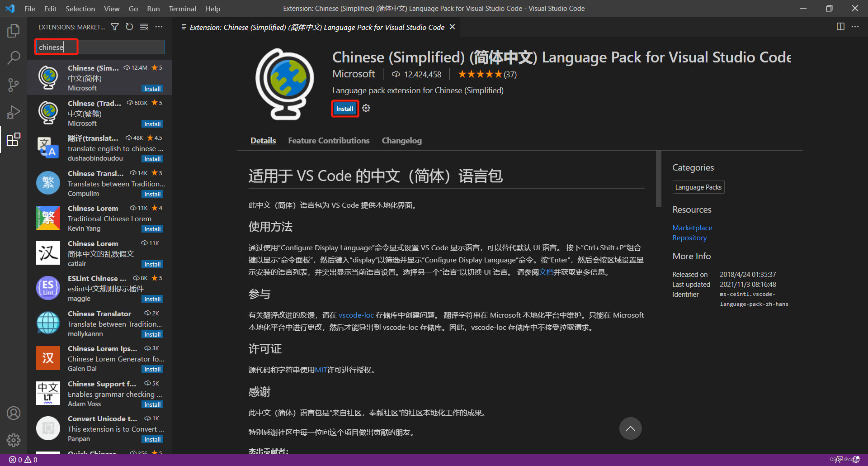Open the Manage gear in activity bar

click(x=14, y=440)
